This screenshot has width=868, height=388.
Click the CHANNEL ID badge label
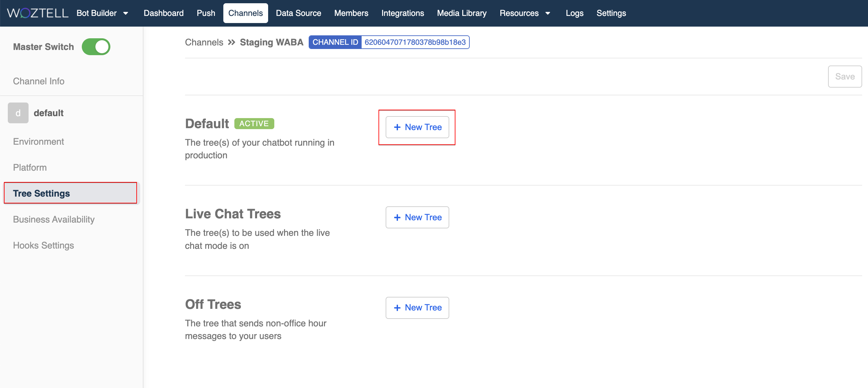[x=335, y=42]
